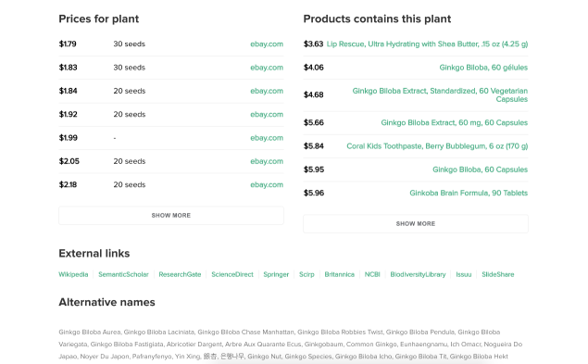Open the Ginkgo Biloba, 60 Capsules product
588x364 pixels.
[480, 169]
